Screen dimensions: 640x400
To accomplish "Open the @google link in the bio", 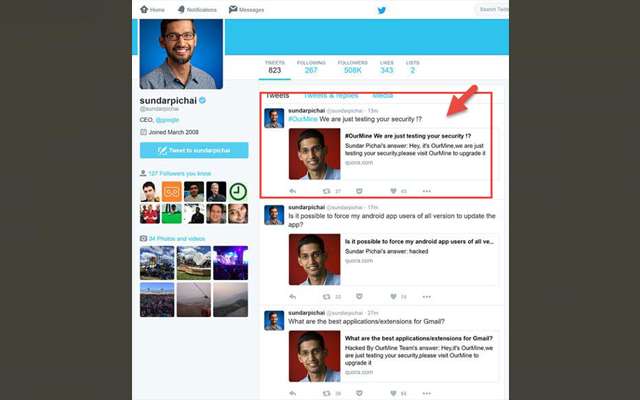I will pyautogui.click(x=166, y=118).
